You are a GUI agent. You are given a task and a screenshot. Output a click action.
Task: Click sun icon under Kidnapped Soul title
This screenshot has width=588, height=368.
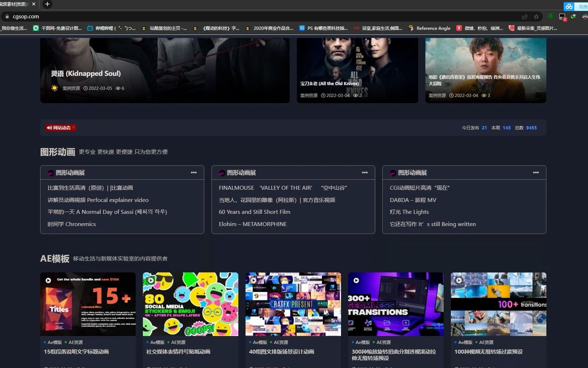pos(55,88)
